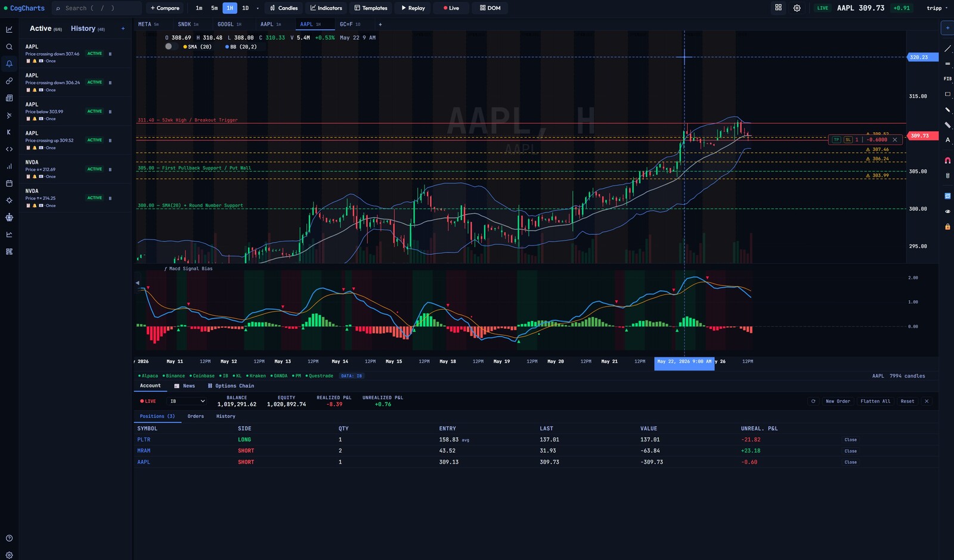Viewport: 954px width, 560px height.
Task: Select the rectangle drawing tool
Action: [x=947, y=94]
